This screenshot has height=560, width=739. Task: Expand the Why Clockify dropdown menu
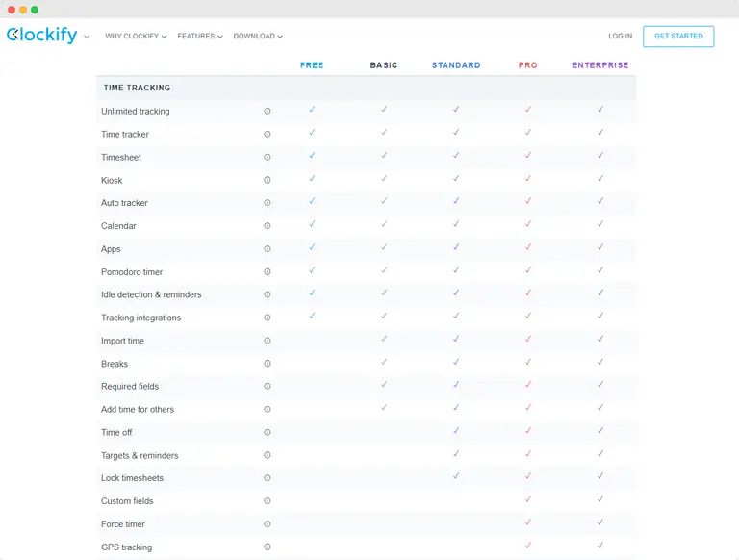click(136, 37)
